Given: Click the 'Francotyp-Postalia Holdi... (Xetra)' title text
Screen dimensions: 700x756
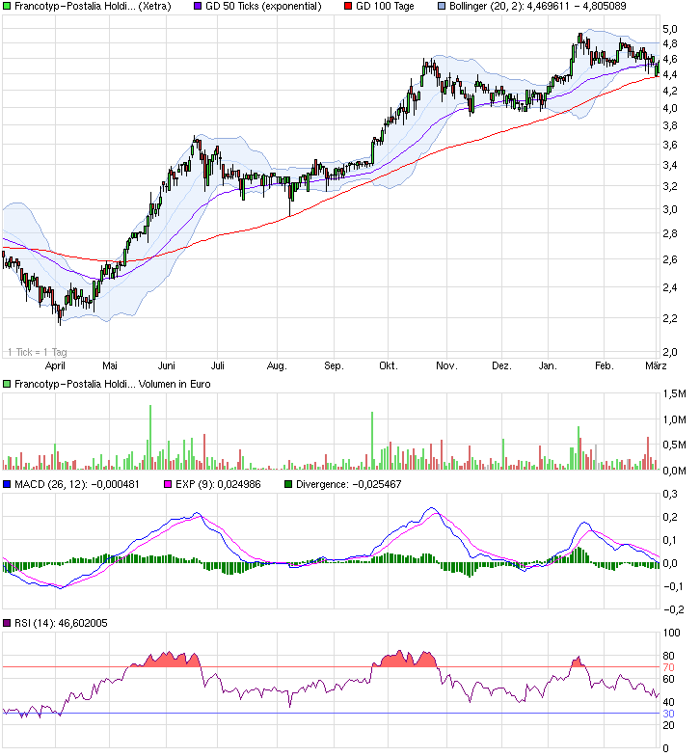Looking at the screenshot, I should click(x=93, y=6).
